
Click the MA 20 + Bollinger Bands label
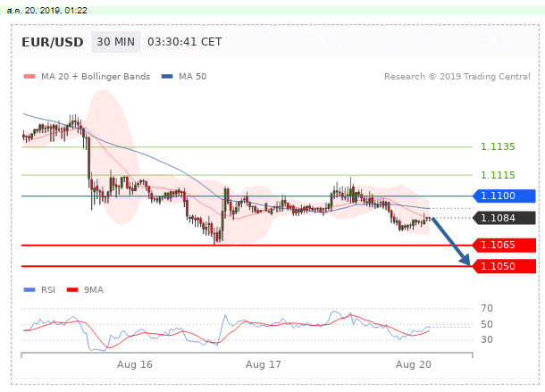click(96, 77)
